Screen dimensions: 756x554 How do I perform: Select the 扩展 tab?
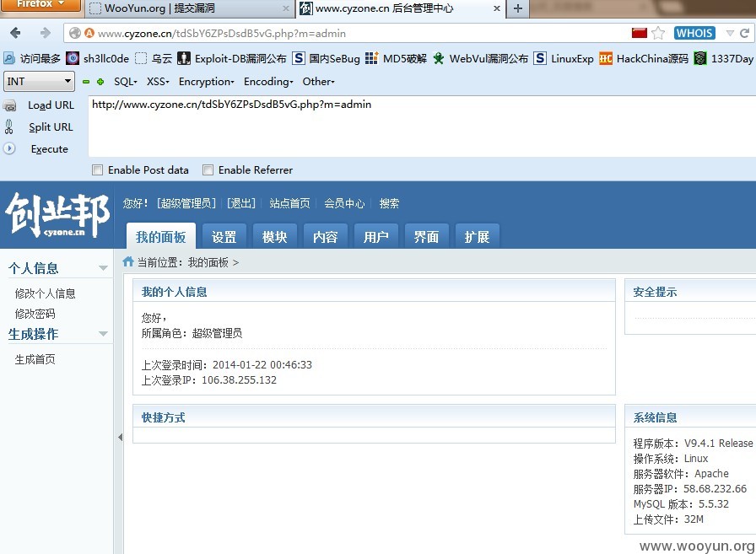[x=478, y=236]
